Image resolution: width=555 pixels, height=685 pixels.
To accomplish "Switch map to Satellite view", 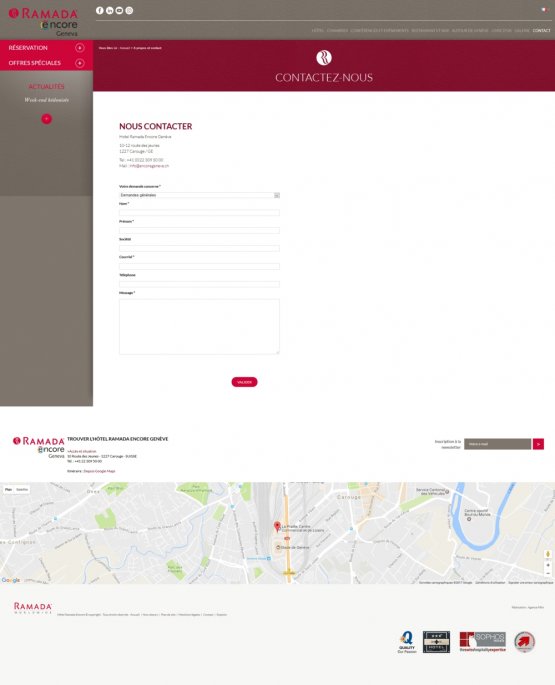I will click(x=22, y=490).
